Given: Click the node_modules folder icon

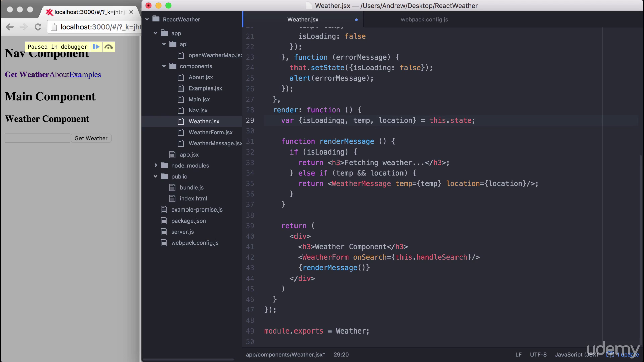Looking at the screenshot, I should click(x=164, y=165).
